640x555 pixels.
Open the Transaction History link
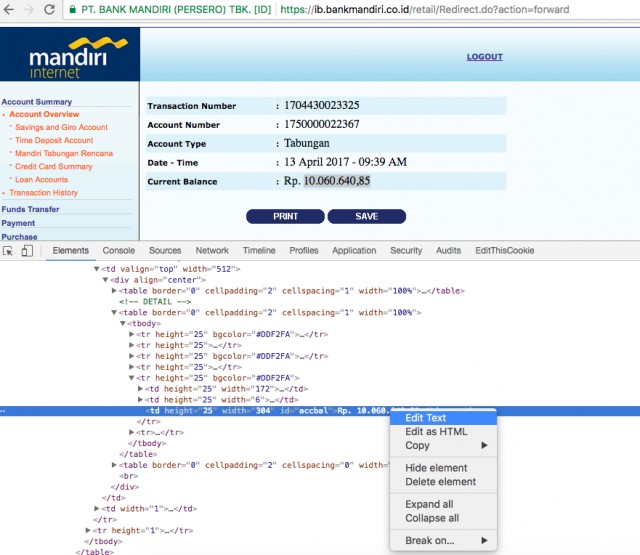[x=43, y=193]
